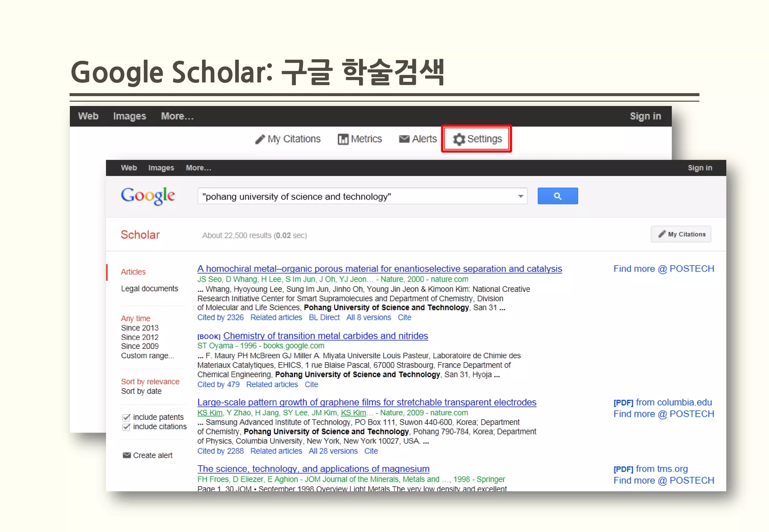Open More… in front window top bar

[199, 168]
